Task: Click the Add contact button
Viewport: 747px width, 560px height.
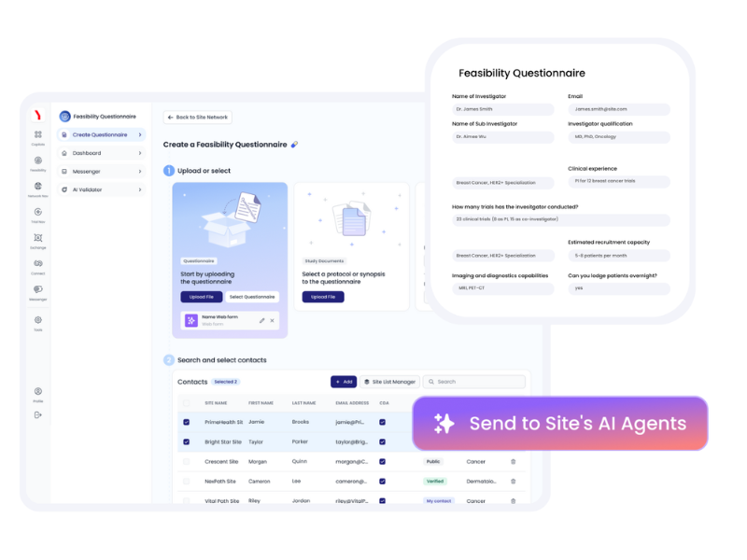Action: click(x=344, y=382)
